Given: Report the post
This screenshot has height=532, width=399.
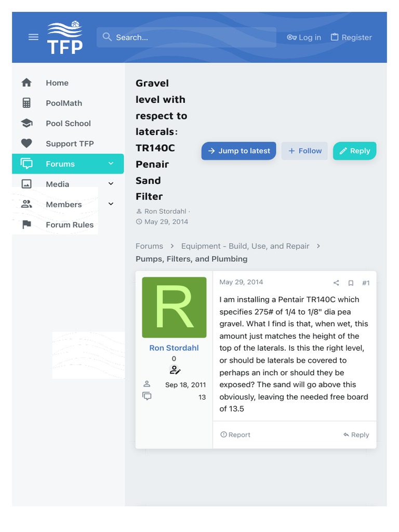Looking at the screenshot, I should [x=235, y=435].
